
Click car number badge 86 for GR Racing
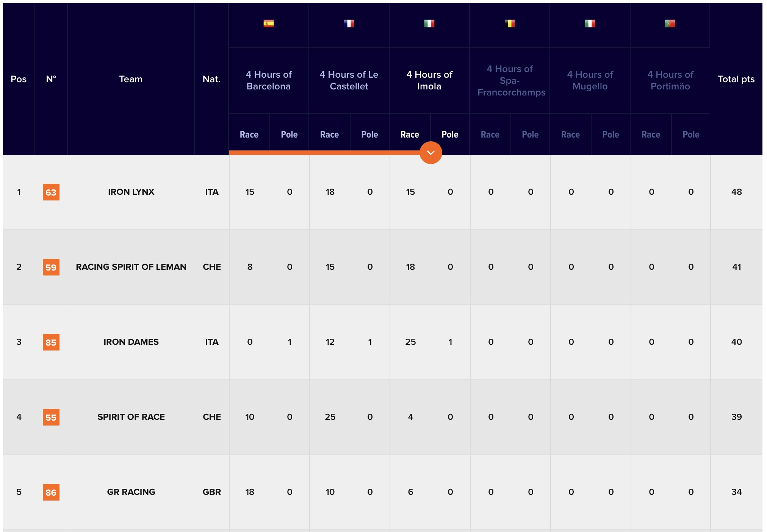click(x=51, y=492)
